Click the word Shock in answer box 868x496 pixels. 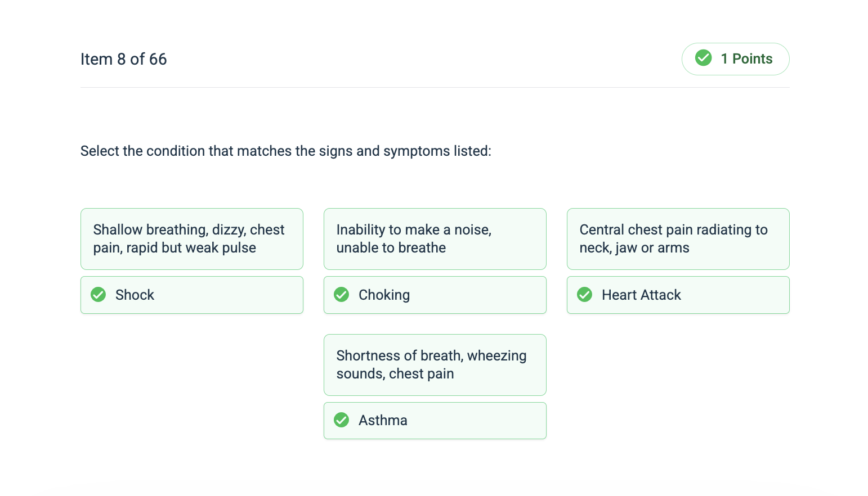(135, 295)
